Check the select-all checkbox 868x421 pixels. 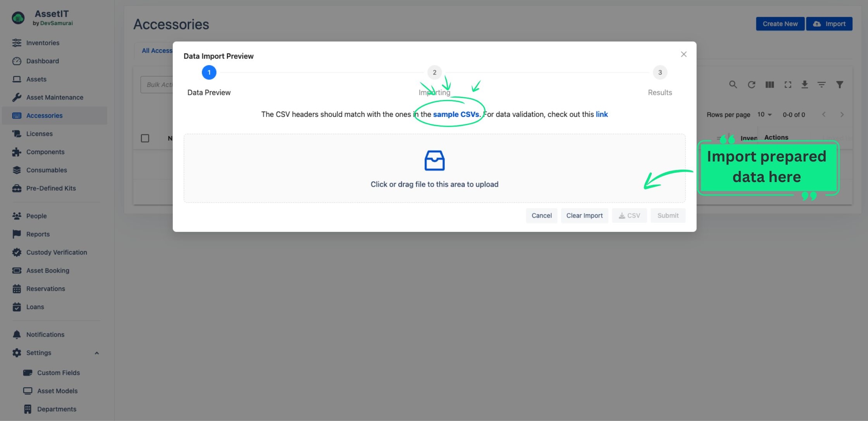click(x=145, y=138)
